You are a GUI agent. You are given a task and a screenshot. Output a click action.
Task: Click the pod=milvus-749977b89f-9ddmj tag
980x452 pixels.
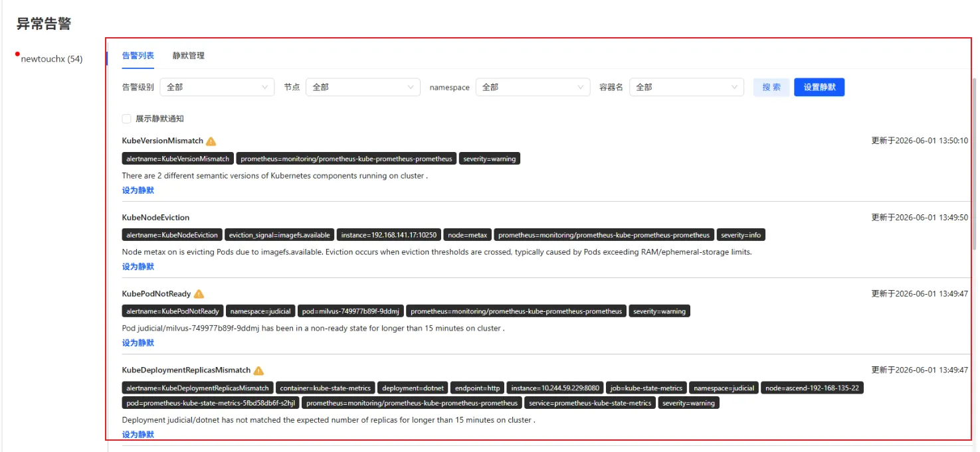pos(350,311)
